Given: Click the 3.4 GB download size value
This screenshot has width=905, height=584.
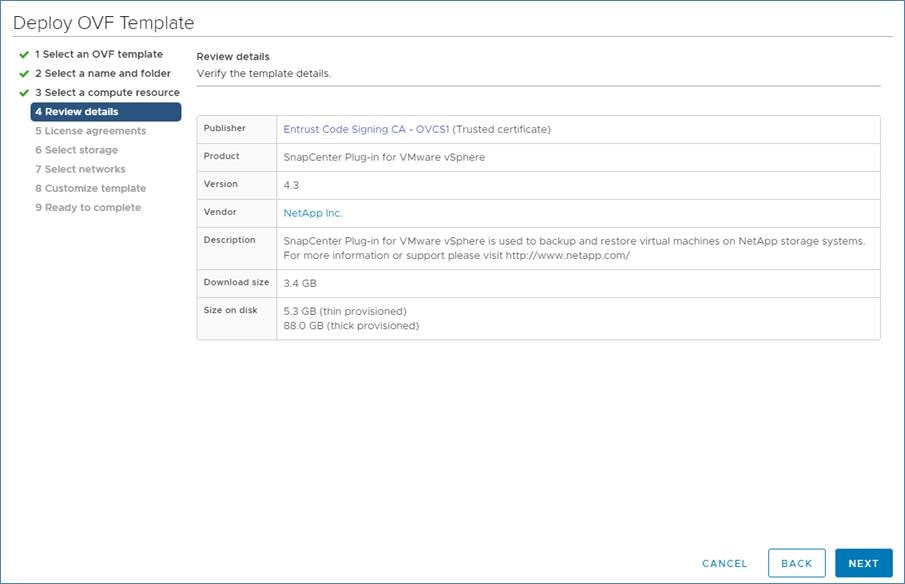Looking at the screenshot, I should point(300,283).
